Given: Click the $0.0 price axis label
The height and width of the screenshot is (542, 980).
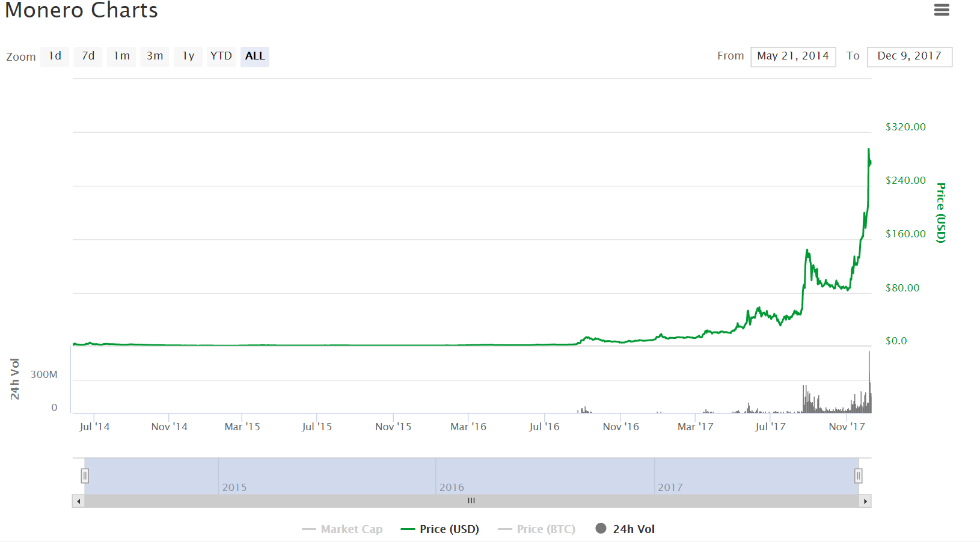Looking at the screenshot, I should pos(896,341).
